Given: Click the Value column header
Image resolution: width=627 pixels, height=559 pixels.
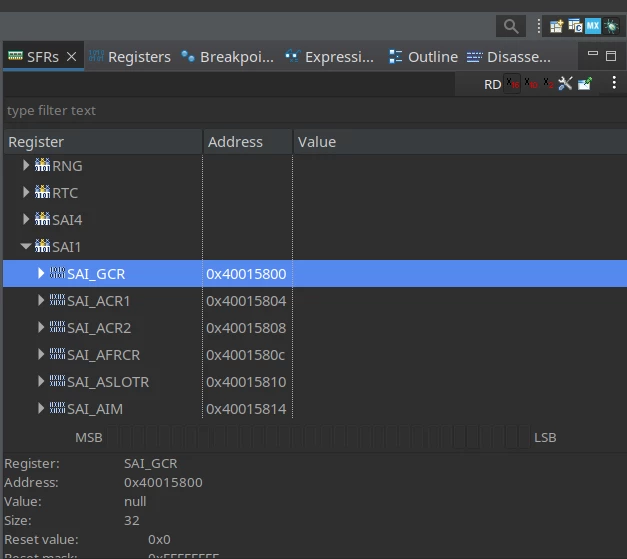Looking at the screenshot, I should 460,142.
